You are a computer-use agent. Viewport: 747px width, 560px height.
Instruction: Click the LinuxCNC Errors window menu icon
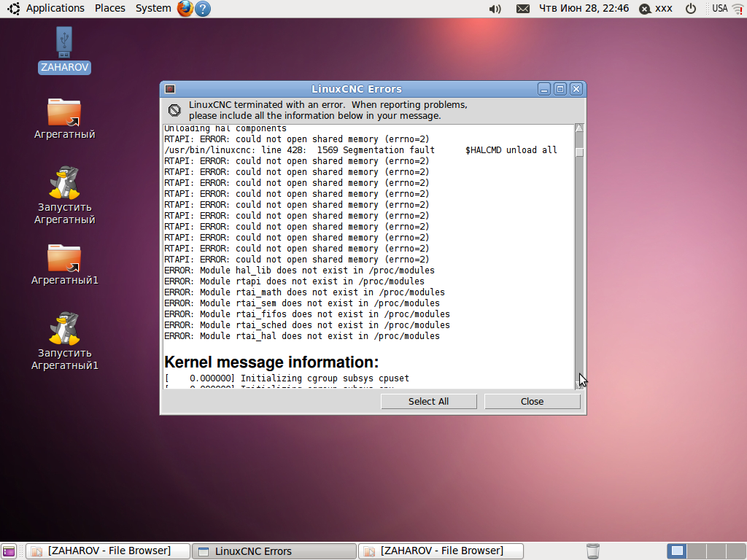pos(170,89)
